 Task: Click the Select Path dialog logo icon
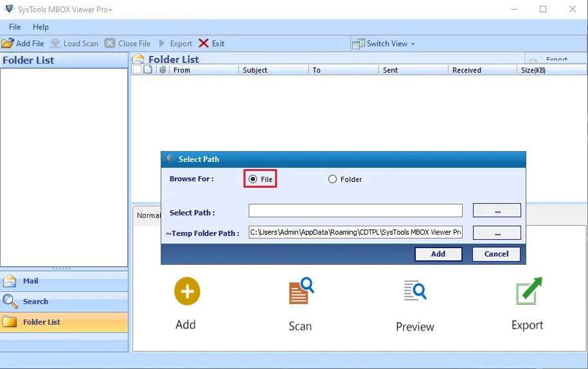tap(170, 159)
